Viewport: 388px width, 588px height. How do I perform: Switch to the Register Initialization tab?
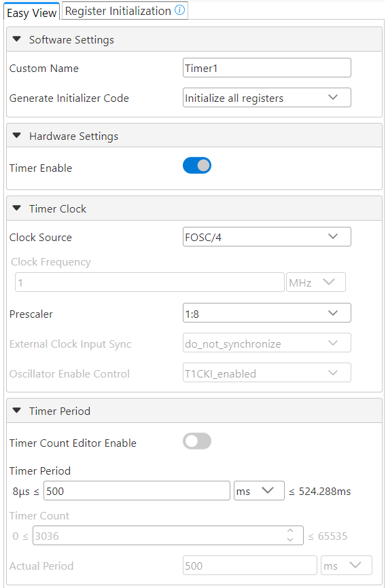pyautogui.click(x=124, y=10)
